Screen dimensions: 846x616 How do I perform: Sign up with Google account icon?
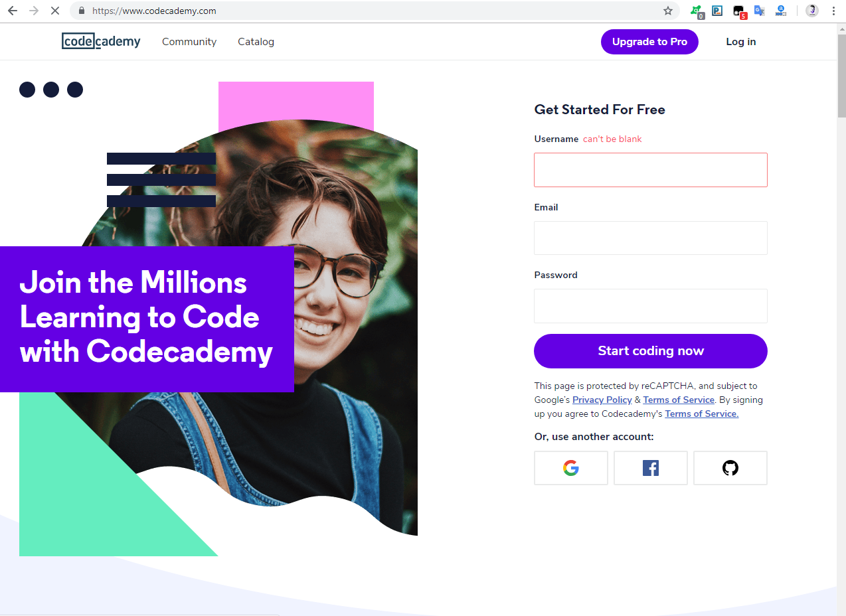coord(571,468)
